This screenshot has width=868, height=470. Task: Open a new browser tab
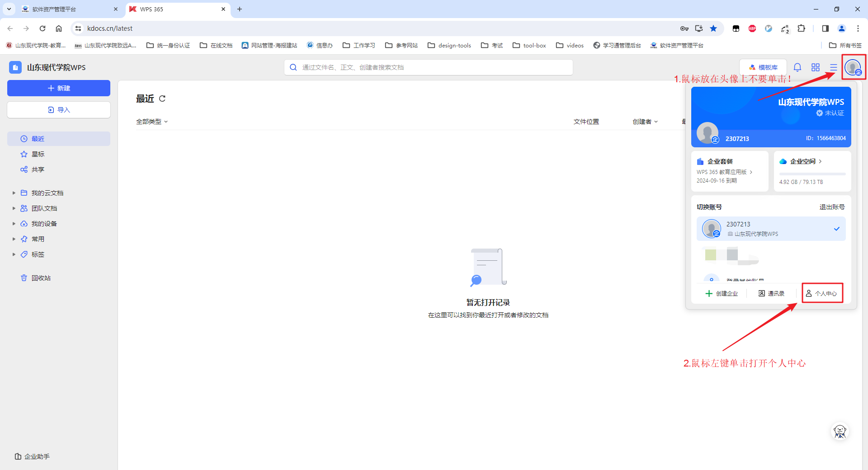click(240, 9)
